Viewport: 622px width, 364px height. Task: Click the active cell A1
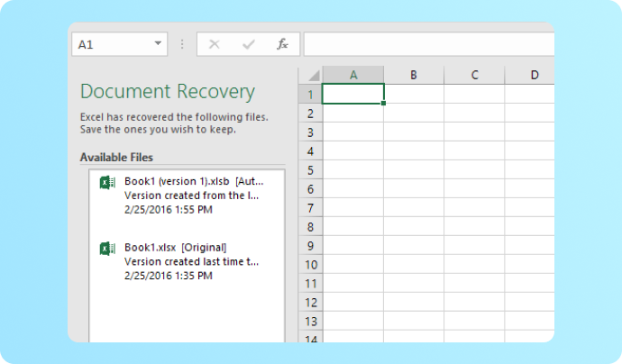[x=353, y=94]
